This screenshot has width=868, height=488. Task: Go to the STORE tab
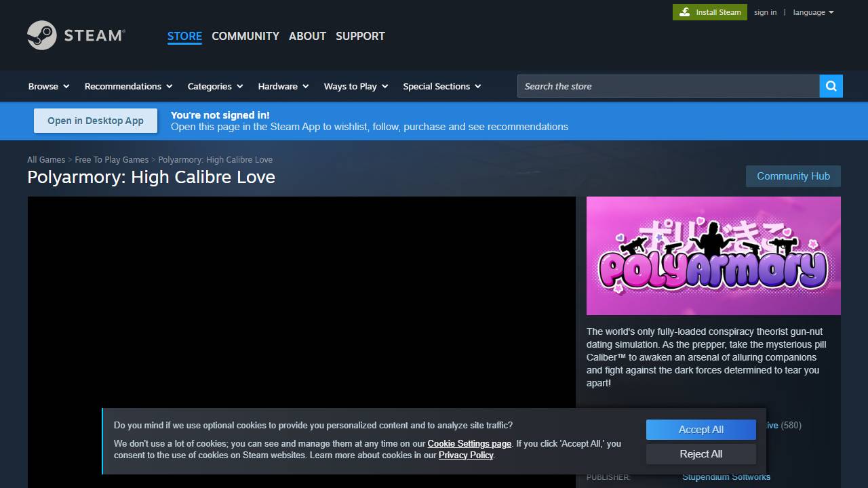(x=184, y=36)
